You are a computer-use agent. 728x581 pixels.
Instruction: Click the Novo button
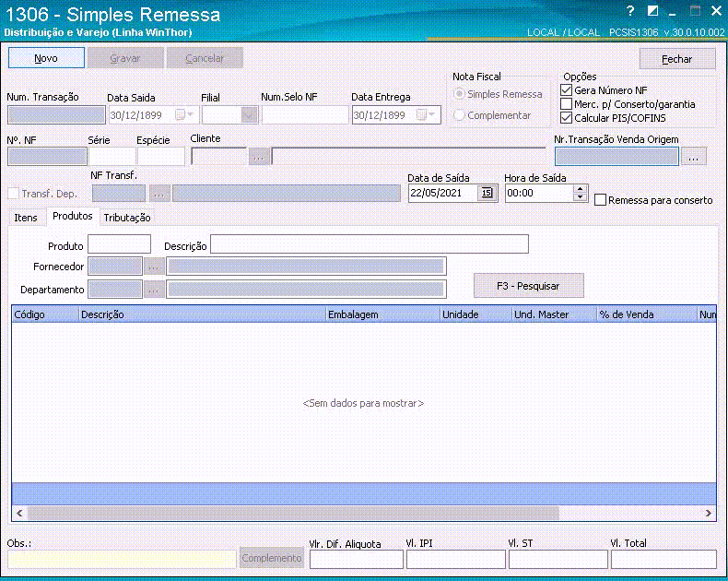pos(46,58)
